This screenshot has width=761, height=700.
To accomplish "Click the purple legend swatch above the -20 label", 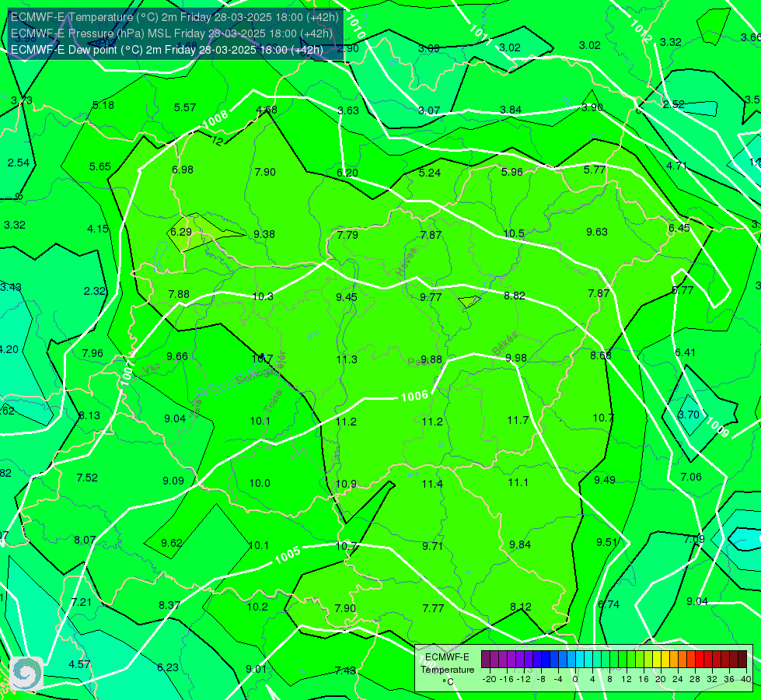I will coord(486,660).
